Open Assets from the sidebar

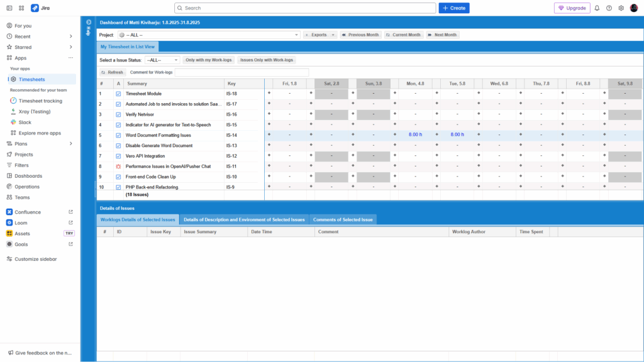pyautogui.click(x=22, y=233)
